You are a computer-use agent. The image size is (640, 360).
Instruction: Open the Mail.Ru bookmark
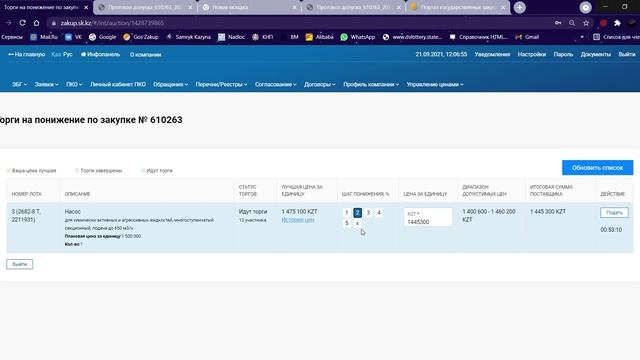point(44,37)
